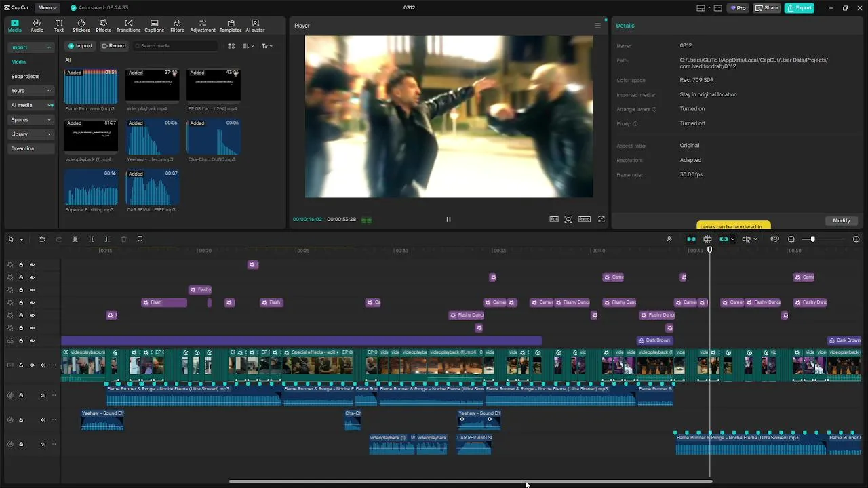Click the scan frame icon beside Full
Viewport: 868px width, 488px height.
pos(568,219)
